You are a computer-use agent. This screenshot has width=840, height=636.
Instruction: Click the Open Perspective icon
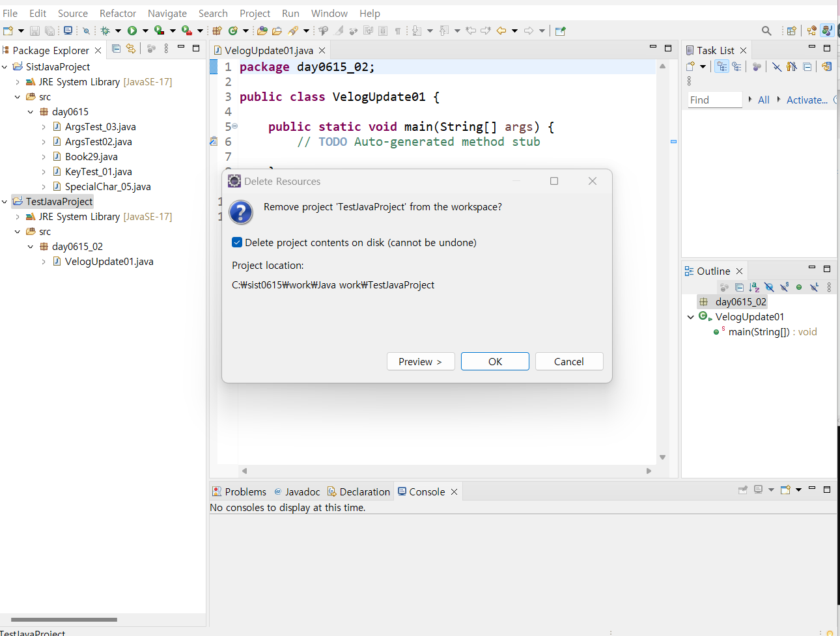click(x=791, y=31)
